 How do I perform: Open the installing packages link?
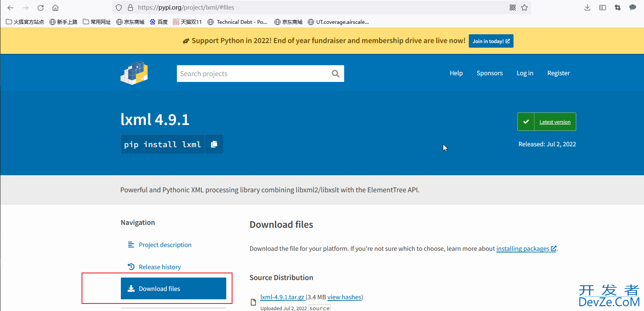pyautogui.click(x=526, y=249)
